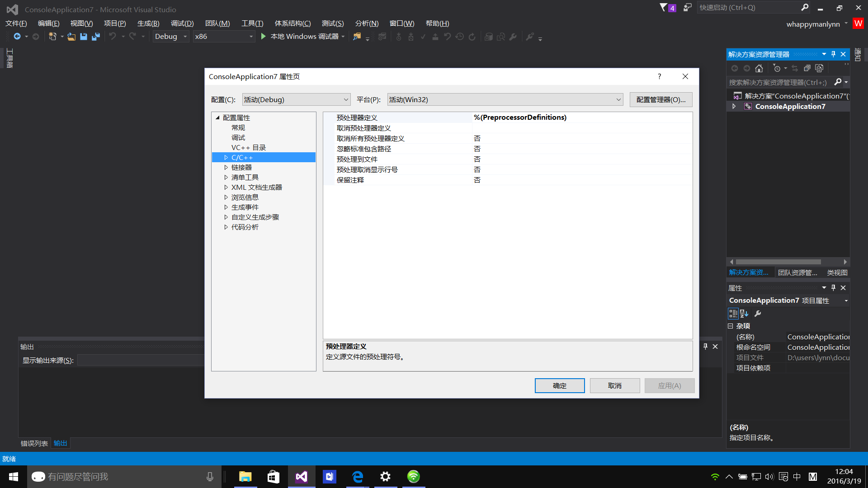Select the 调试 item under 配置属性
Screen dimensions: 868x488
click(x=238, y=138)
